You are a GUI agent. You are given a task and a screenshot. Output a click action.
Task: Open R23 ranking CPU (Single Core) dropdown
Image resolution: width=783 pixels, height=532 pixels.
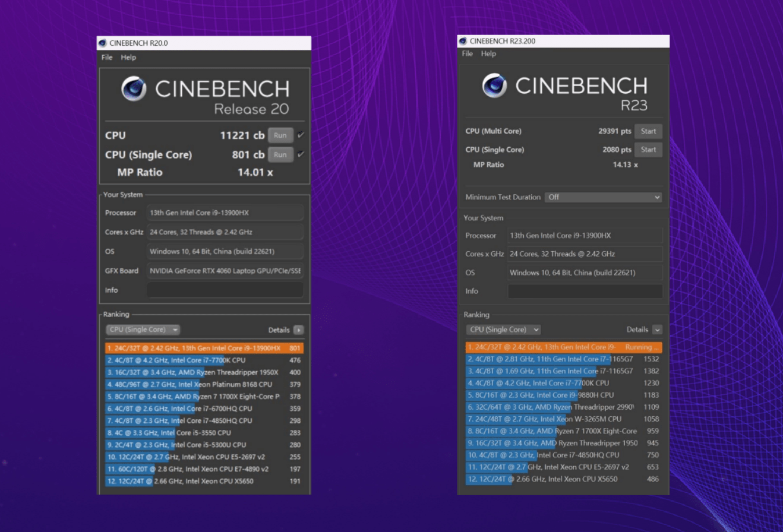pyautogui.click(x=503, y=330)
